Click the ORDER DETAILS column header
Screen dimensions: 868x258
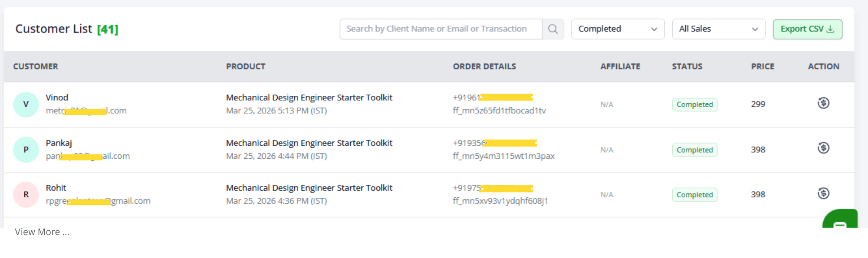click(484, 66)
